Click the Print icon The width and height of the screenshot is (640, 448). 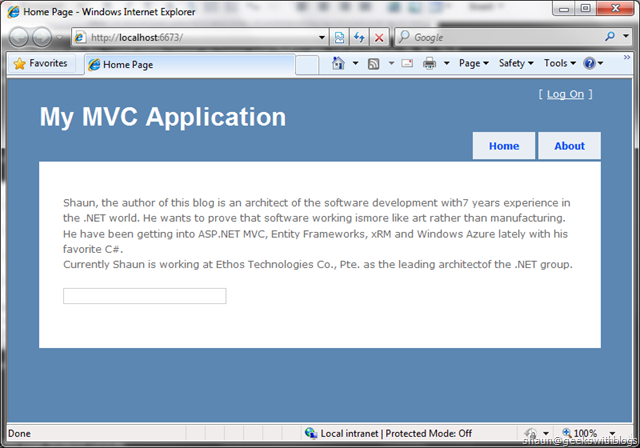429,63
